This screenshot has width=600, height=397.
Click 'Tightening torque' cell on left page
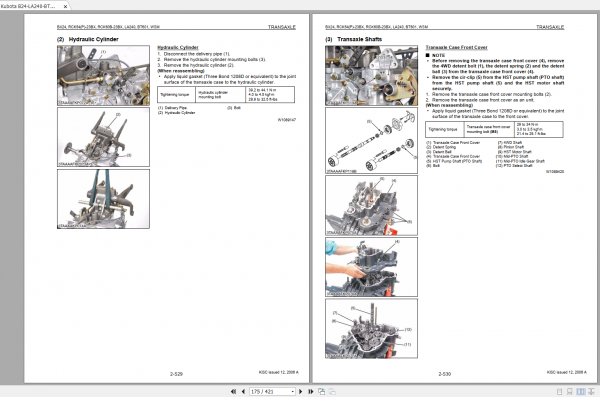(176, 95)
